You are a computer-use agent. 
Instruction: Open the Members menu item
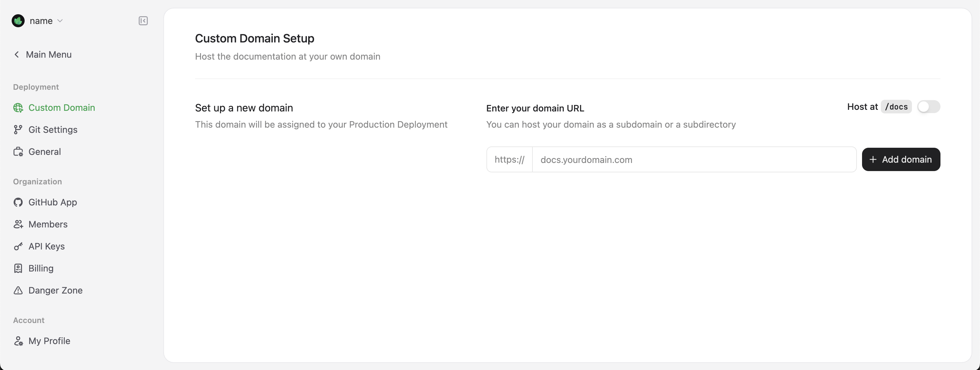click(x=48, y=224)
